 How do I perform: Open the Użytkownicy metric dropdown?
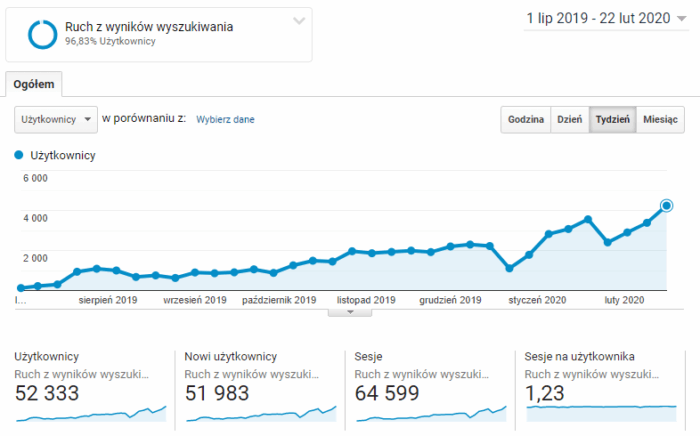[56, 119]
